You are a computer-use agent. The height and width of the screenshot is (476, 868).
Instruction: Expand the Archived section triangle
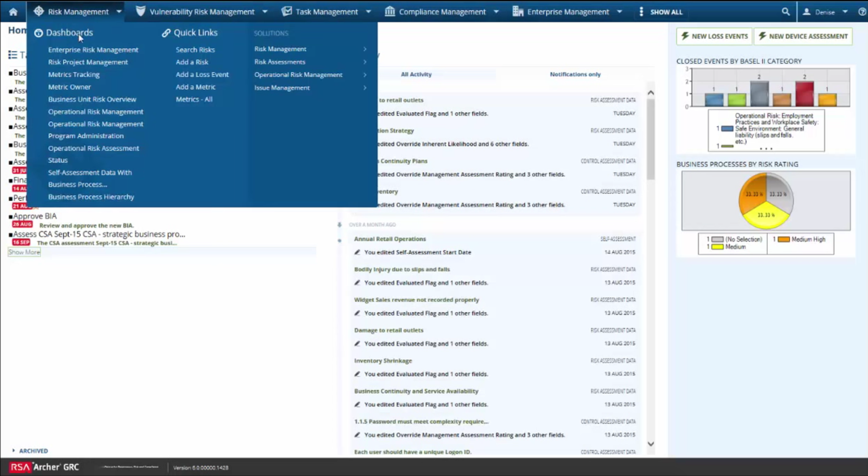click(14, 451)
